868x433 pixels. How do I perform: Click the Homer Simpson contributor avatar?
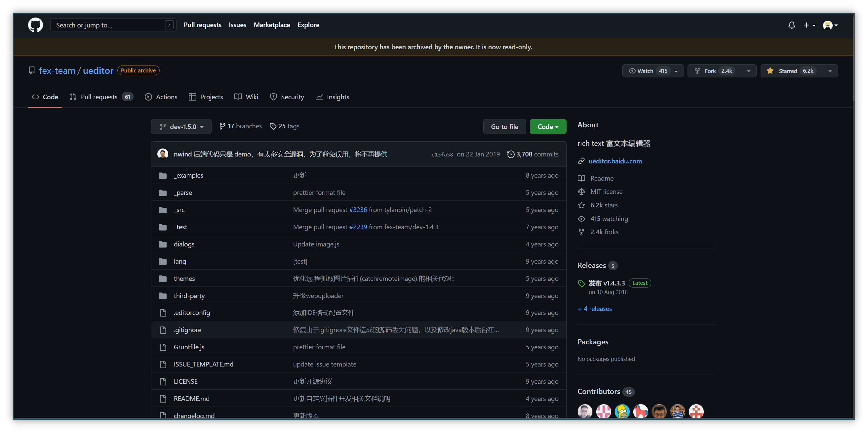(622, 411)
